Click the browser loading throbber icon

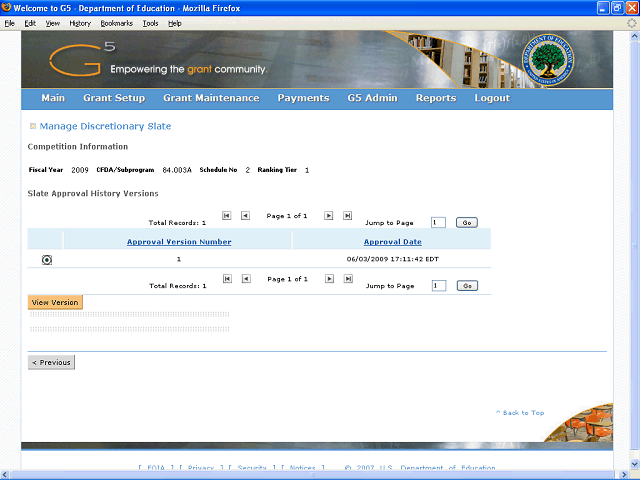(632, 23)
